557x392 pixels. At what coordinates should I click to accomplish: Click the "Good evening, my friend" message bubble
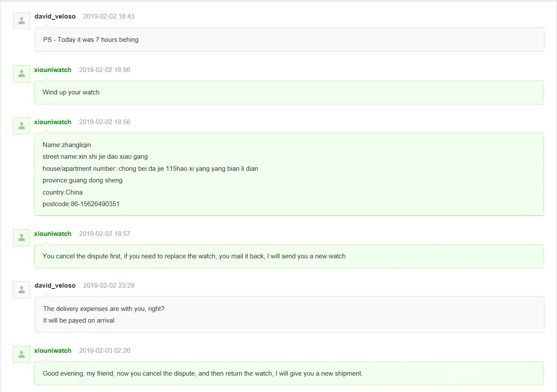click(x=203, y=373)
